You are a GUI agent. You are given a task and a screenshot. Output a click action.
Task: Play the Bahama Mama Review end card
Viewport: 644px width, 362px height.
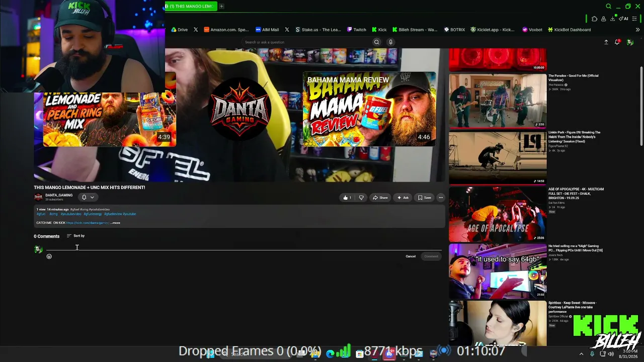pyautogui.click(x=369, y=109)
